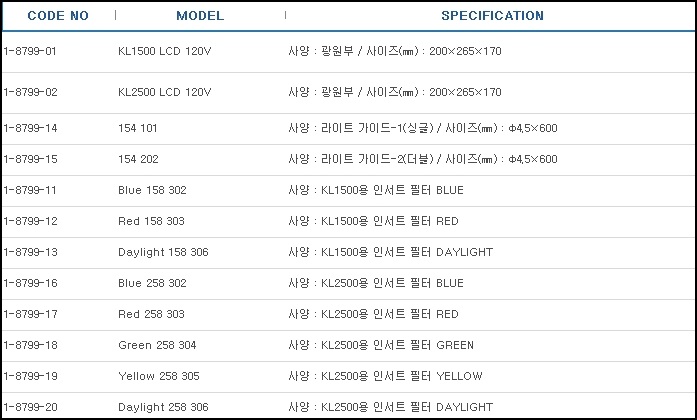Click code number 1-8799-16

point(30,284)
